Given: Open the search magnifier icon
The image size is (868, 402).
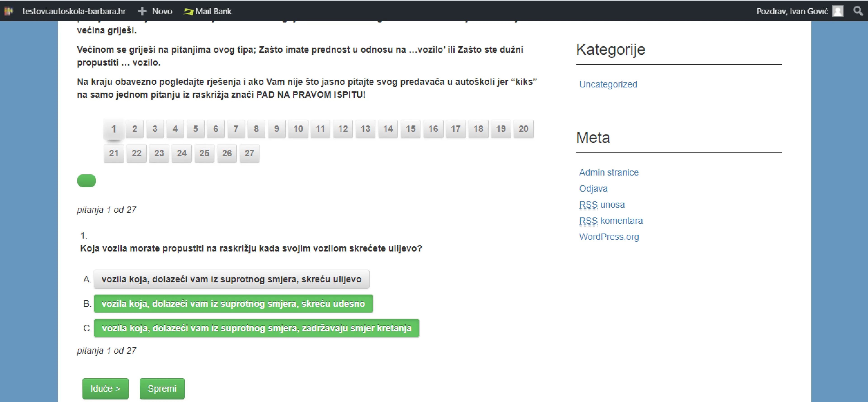Looking at the screenshot, I should coord(858,11).
